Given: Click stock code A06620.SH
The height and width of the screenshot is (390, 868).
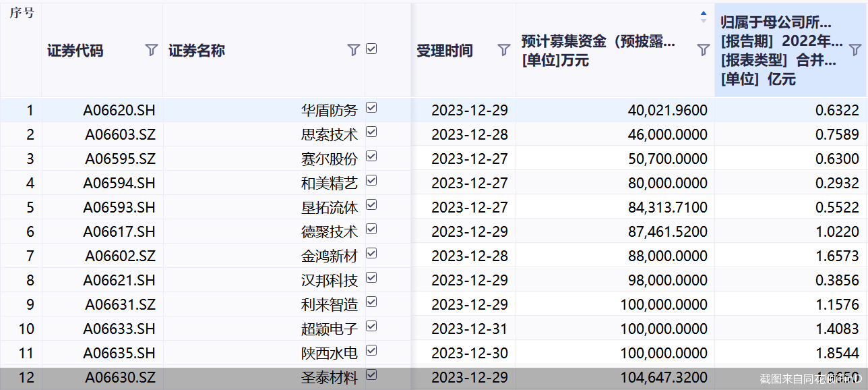Looking at the screenshot, I should click(x=119, y=111).
